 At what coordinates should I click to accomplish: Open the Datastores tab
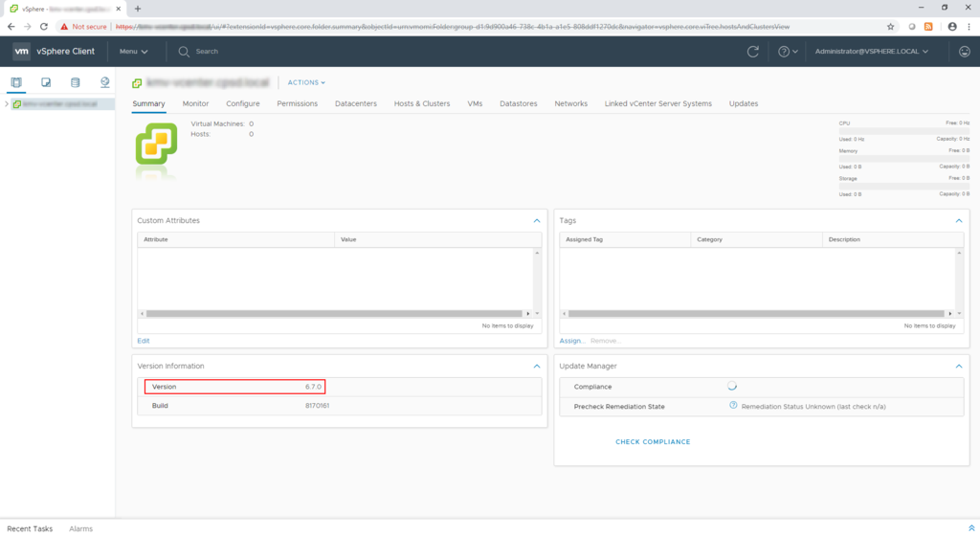pyautogui.click(x=518, y=103)
